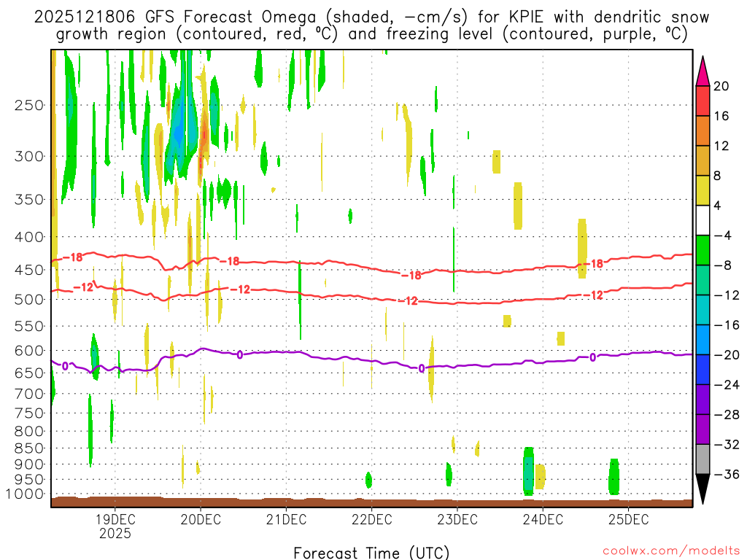Click the 250 pressure level label
The width and height of the screenshot is (747, 560).
(x=29, y=105)
